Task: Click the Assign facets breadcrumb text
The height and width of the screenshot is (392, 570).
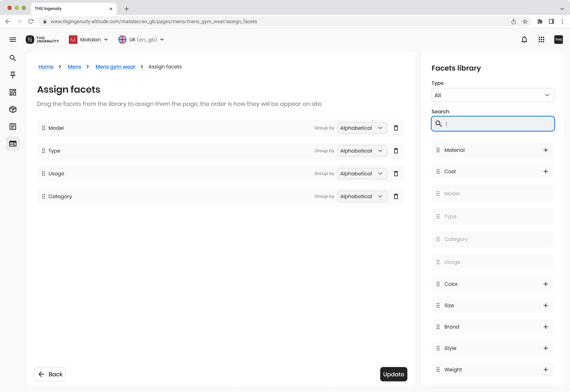Action: coord(165,67)
